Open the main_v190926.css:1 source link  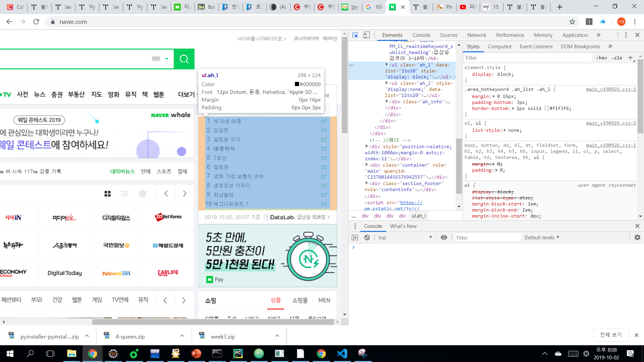pos(611,89)
